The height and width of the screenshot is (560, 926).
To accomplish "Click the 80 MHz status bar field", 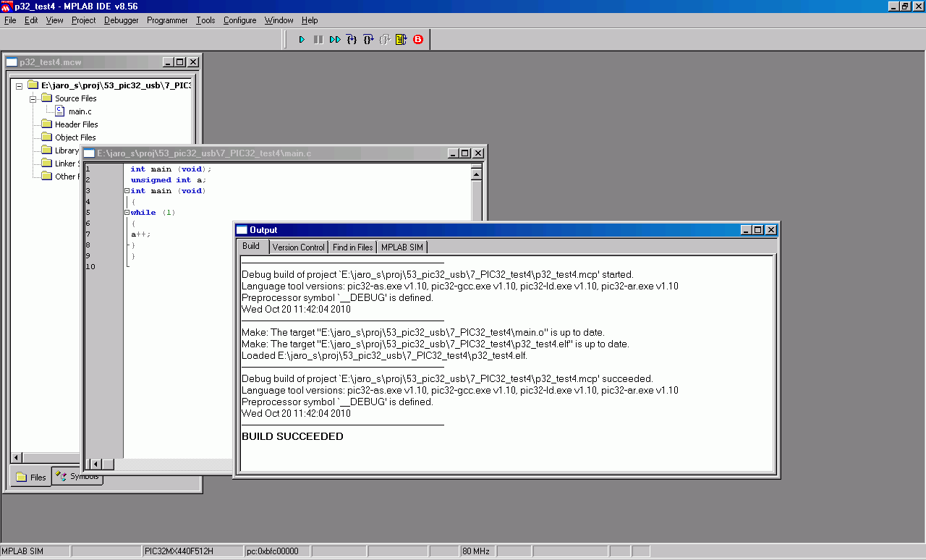I will [477, 551].
